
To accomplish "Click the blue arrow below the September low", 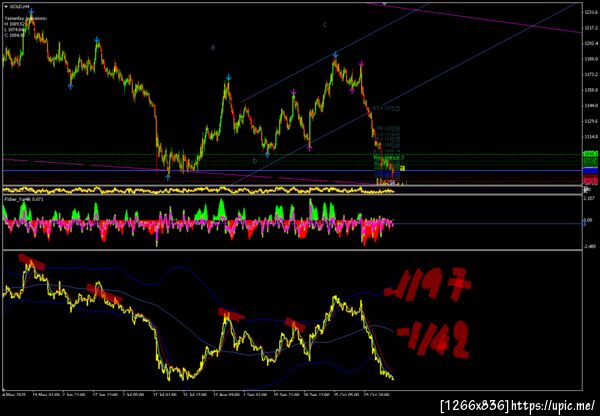I will (x=267, y=155).
